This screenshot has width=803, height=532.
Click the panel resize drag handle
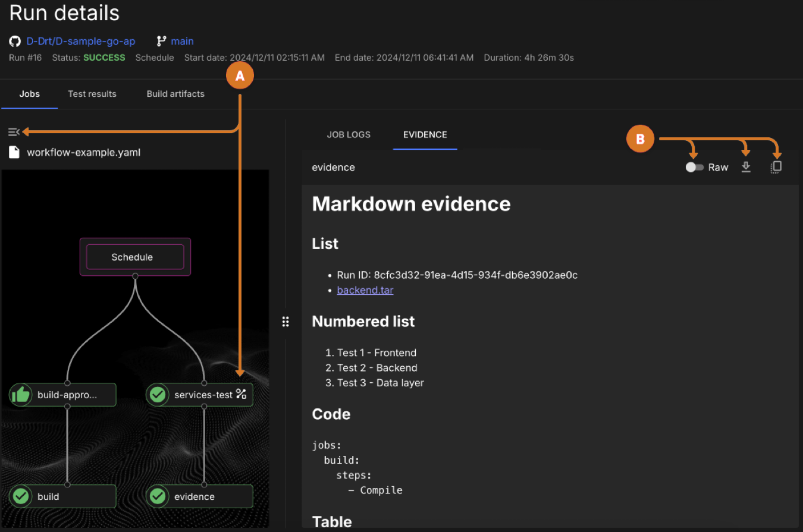[x=286, y=322]
